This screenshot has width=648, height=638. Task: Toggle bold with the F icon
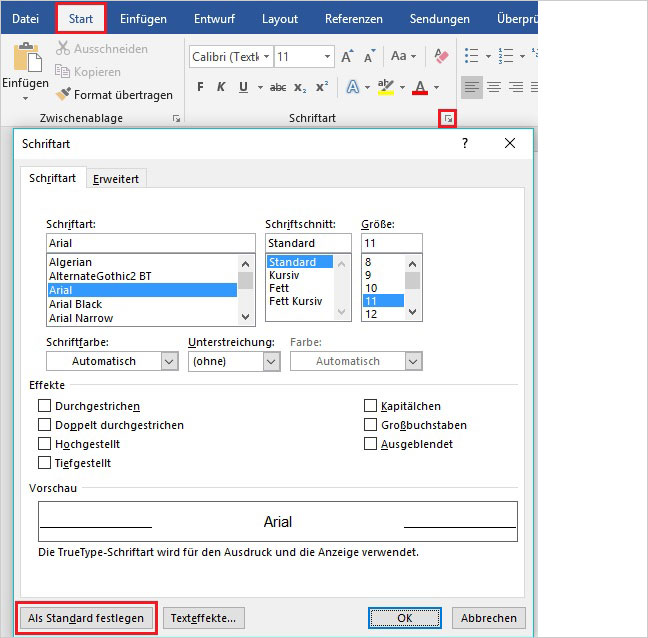pyautogui.click(x=200, y=87)
